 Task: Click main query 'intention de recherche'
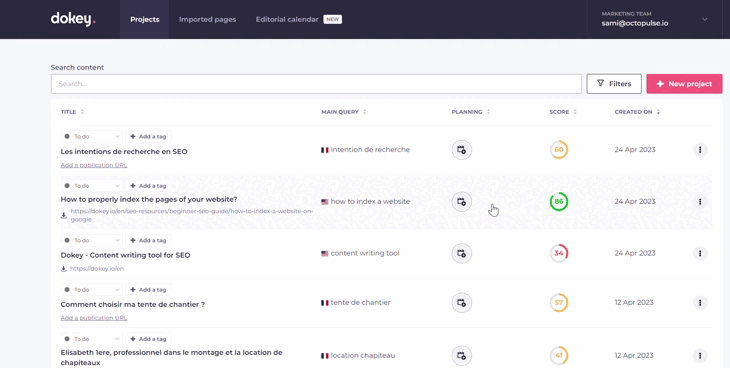[370, 150]
